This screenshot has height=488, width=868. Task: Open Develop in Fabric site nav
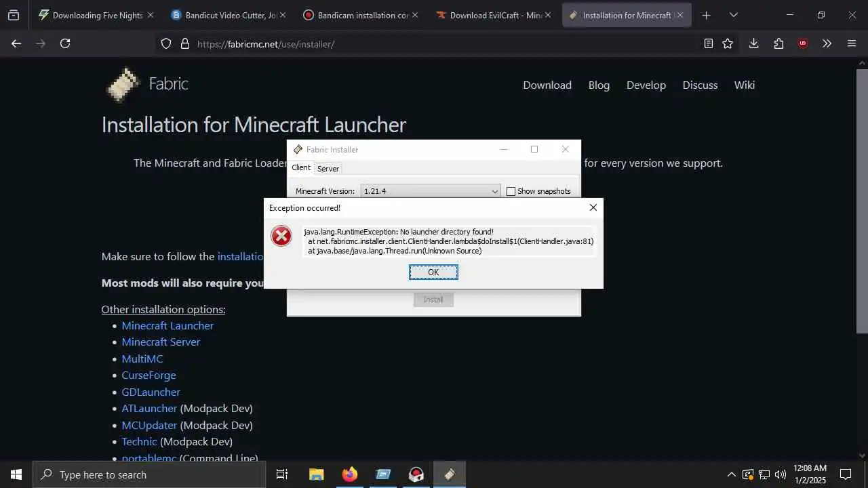click(646, 85)
